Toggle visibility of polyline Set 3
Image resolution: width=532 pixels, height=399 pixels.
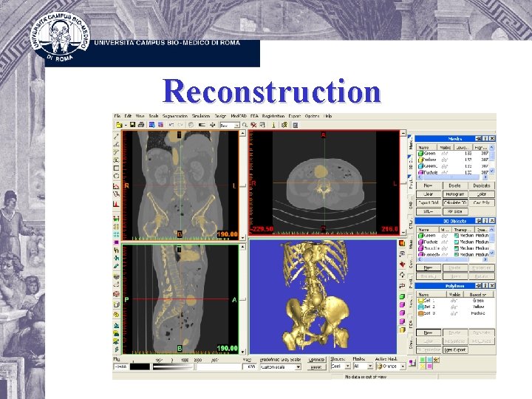tap(454, 313)
